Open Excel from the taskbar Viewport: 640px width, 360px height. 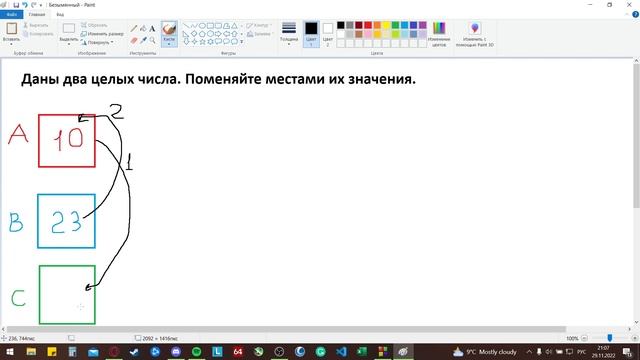click(x=362, y=351)
